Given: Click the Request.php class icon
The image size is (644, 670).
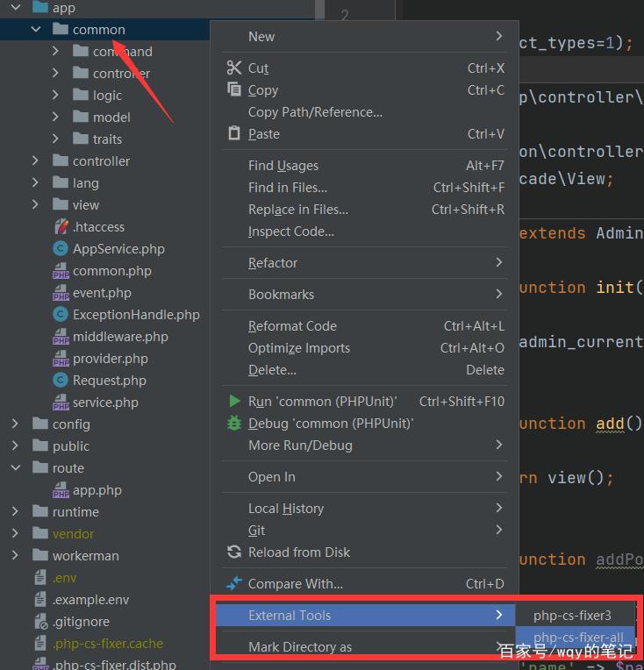Looking at the screenshot, I should pyautogui.click(x=61, y=381).
